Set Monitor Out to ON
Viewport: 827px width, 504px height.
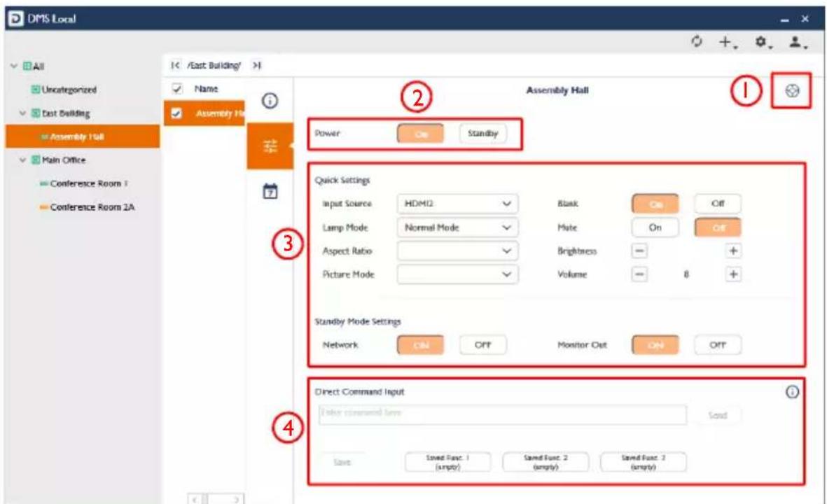click(655, 345)
